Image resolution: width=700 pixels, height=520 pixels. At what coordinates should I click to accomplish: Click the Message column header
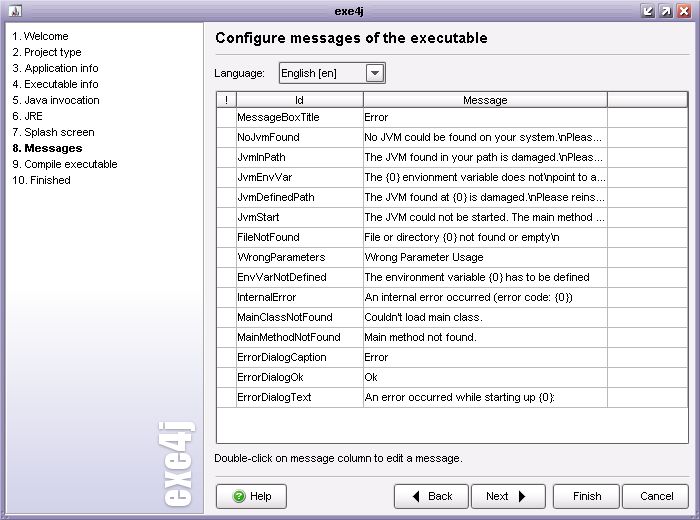pos(485,100)
